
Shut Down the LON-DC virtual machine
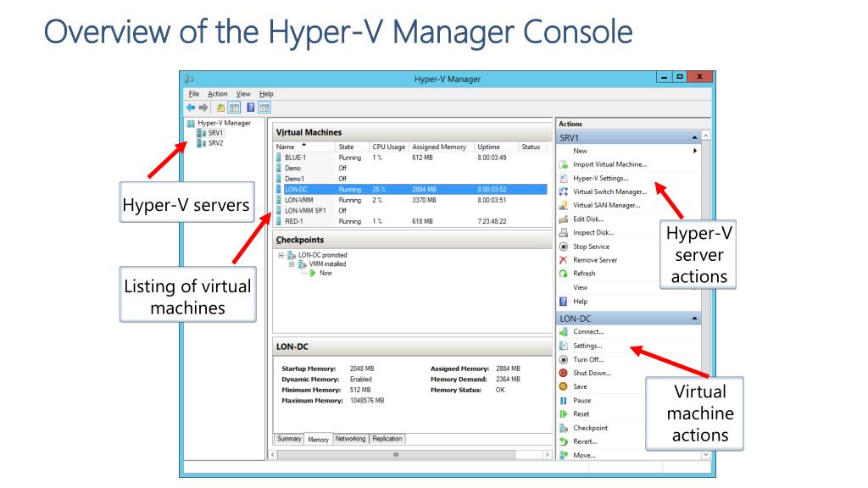pos(591,373)
